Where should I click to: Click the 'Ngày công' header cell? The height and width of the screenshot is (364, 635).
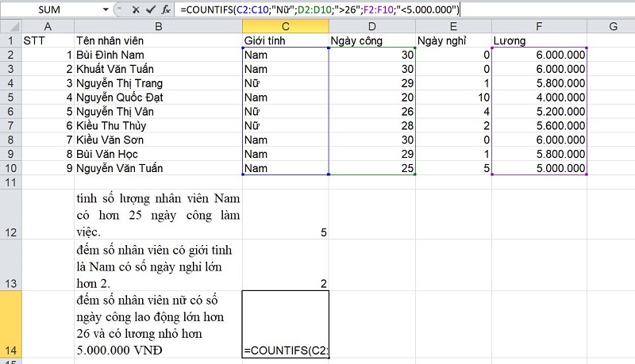(x=372, y=40)
